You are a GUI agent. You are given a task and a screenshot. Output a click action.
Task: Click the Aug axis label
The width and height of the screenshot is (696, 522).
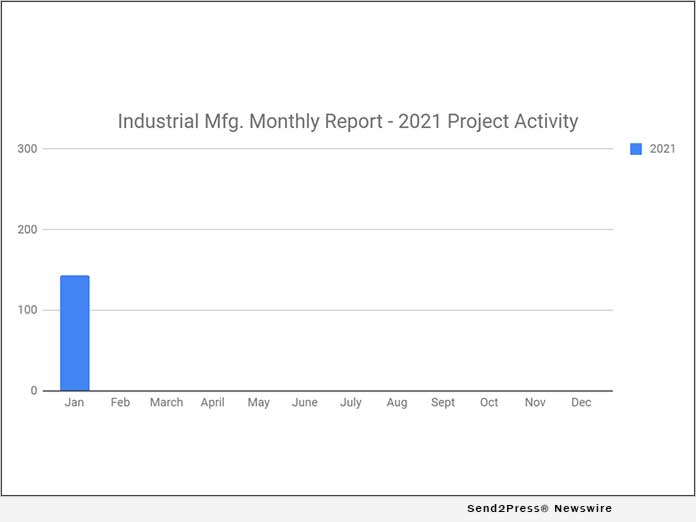tap(397, 402)
